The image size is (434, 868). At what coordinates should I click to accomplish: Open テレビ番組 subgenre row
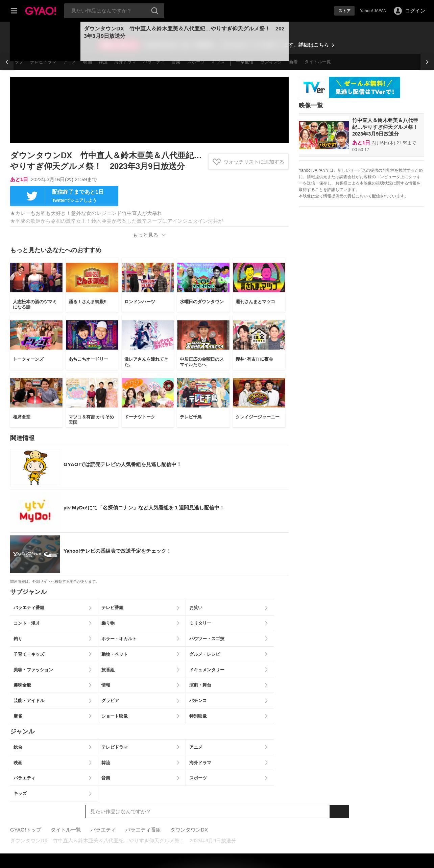[142, 608]
